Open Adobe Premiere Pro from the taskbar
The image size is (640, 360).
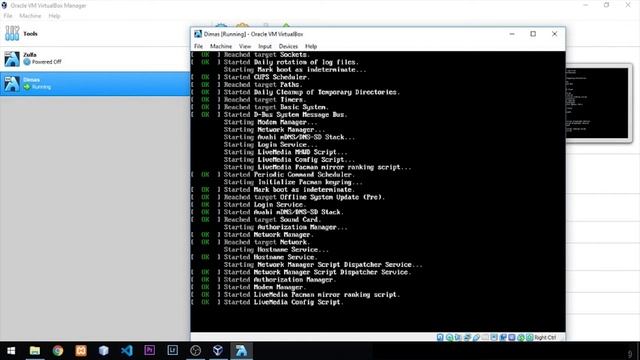click(149, 350)
